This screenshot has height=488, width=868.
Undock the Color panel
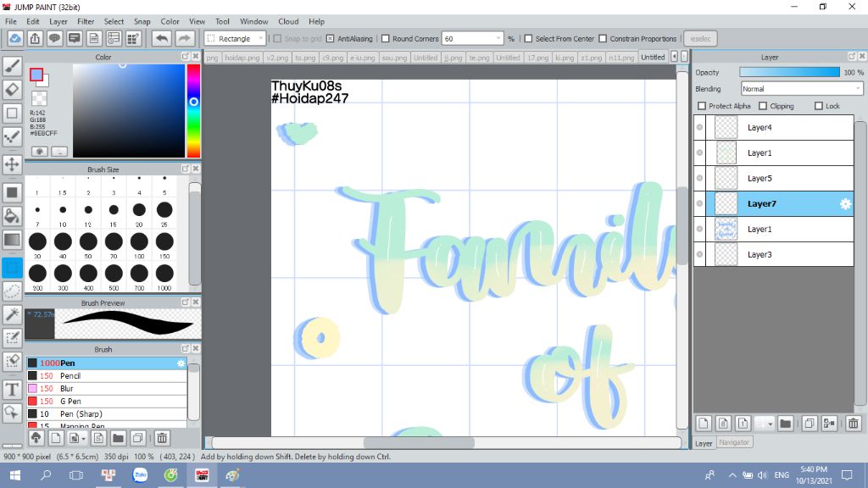point(186,57)
